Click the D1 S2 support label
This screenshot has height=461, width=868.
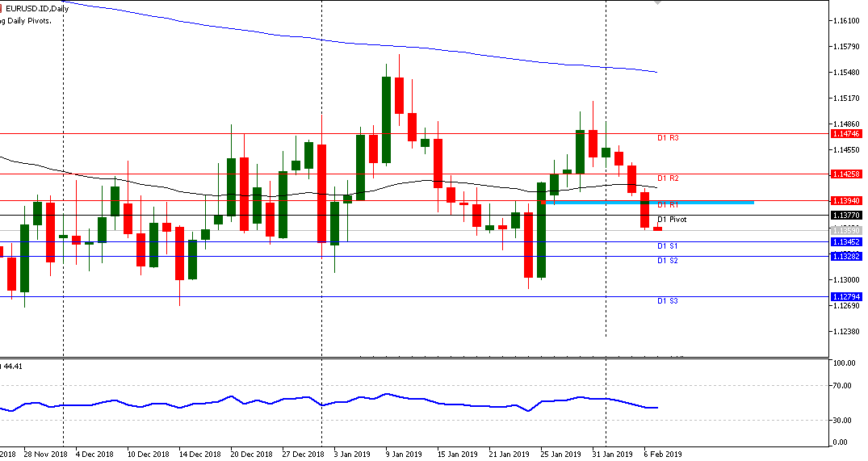667,261
